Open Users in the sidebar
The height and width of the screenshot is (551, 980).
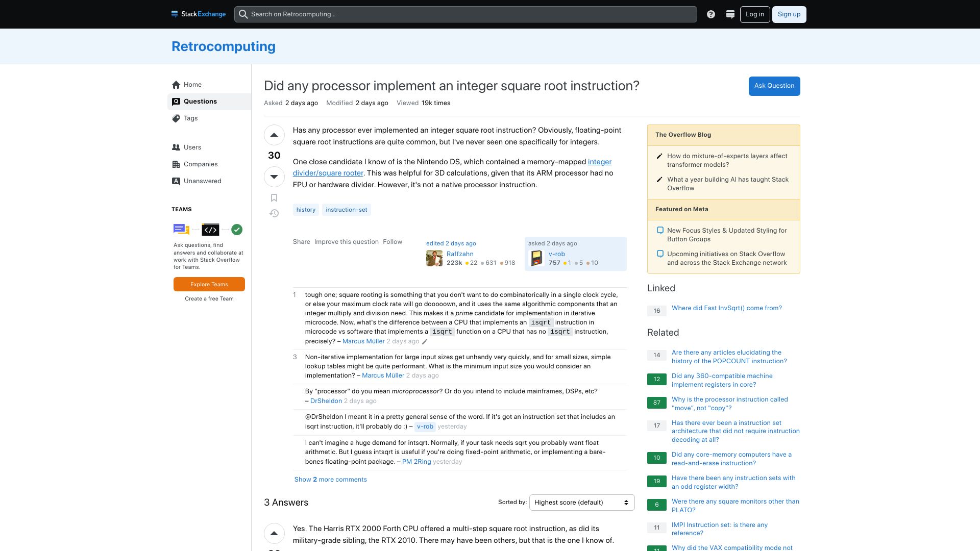click(209, 147)
